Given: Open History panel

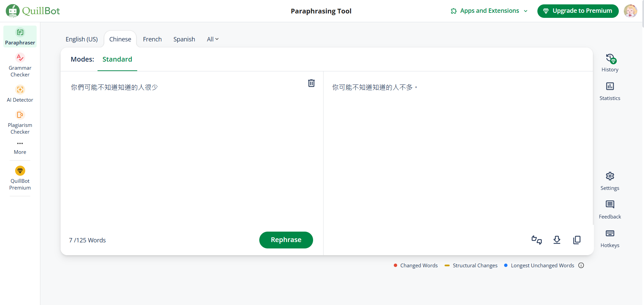Looking at the screenshot, I should coord(610,63).
